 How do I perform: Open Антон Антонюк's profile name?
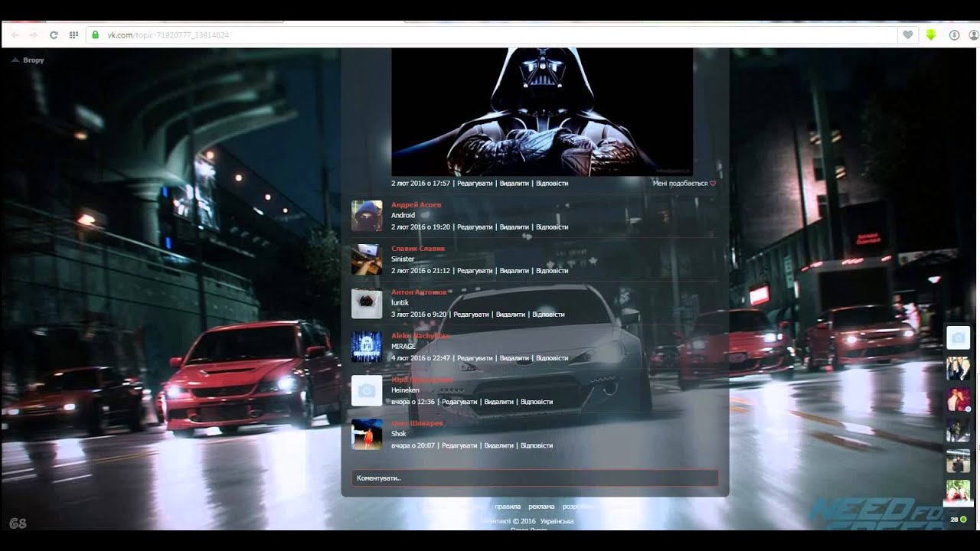point(419,292)
